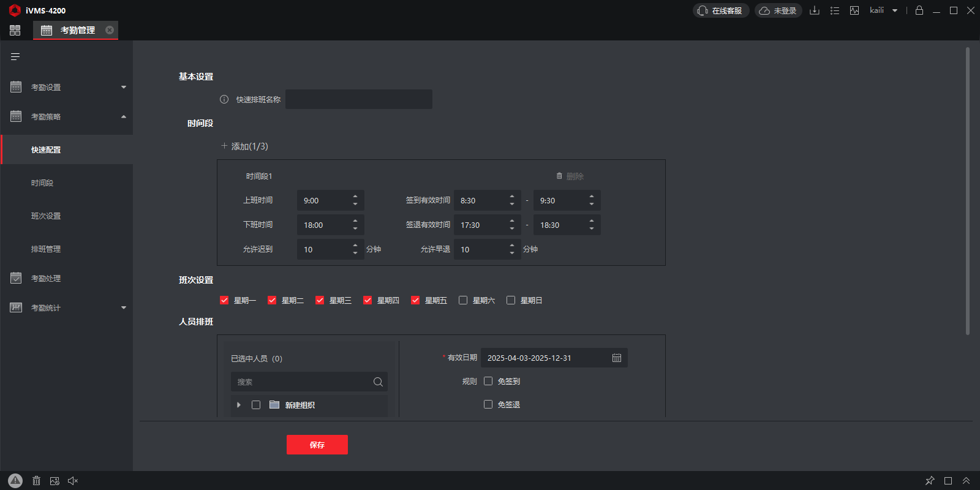
Task: Click the alarm warning icon in status bar
Action: (x=15, y=481)
